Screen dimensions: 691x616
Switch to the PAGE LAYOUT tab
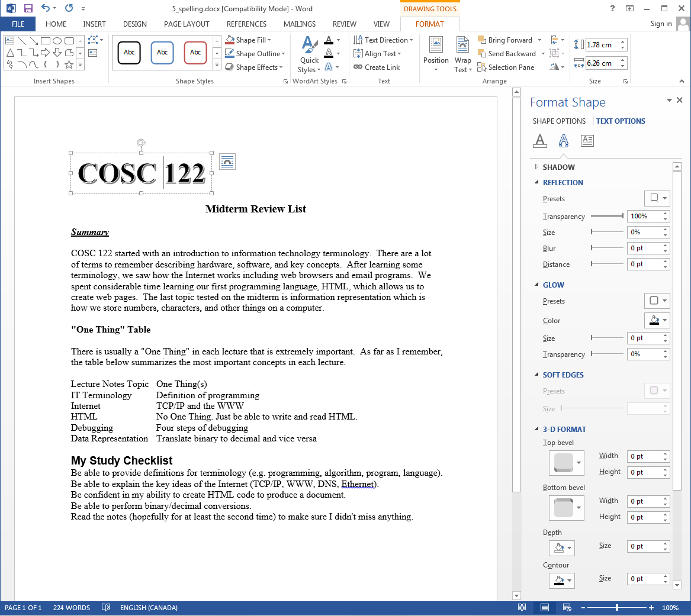pos(187,24)
